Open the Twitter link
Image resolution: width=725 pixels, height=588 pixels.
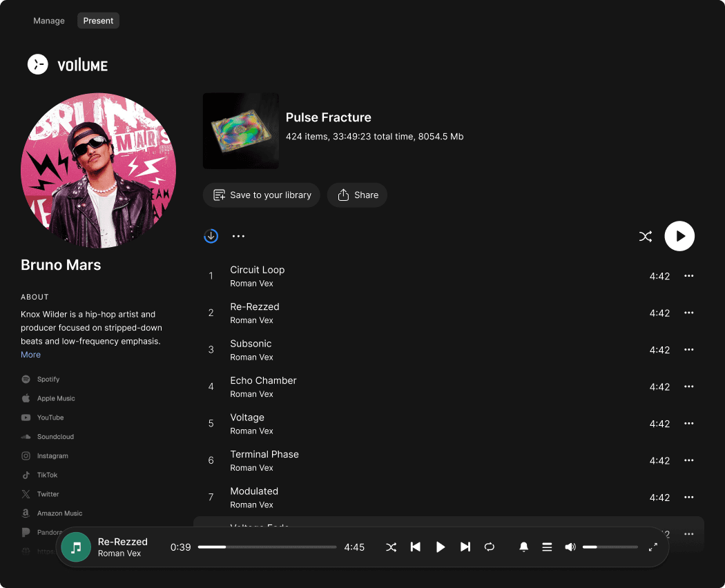click(x=48, y=495)
